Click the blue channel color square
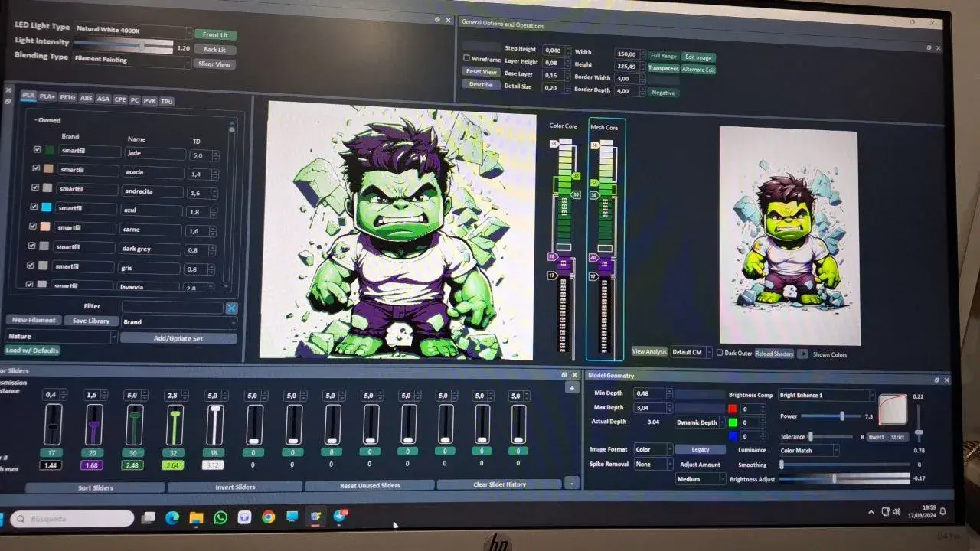This screenshot has height=551, width=980. pyautogui.click(x=732, y=436)
